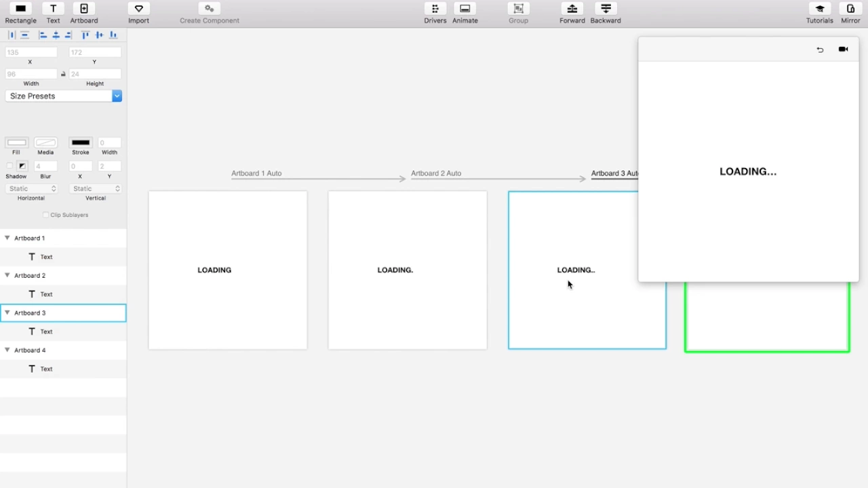Click the LOADING text on first artboard
The width and height of the screenshot is (868, 488).
[x=214, y=270]
